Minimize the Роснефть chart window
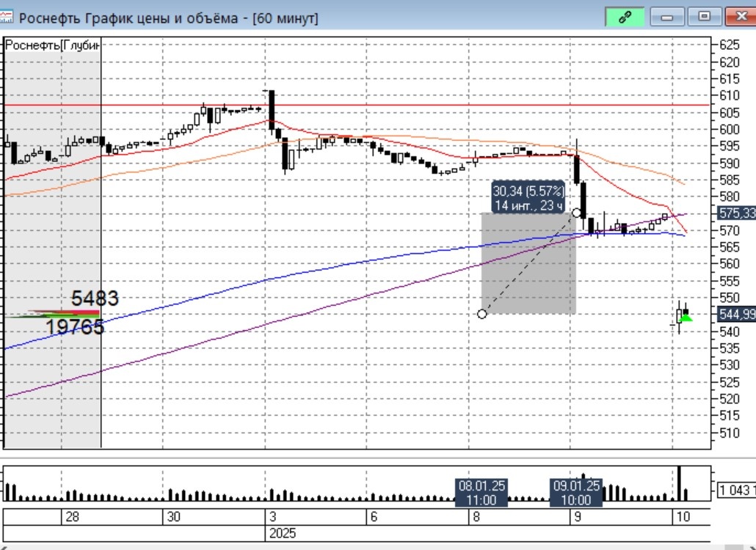Screen dimensions: 756x550 (666, 18)
